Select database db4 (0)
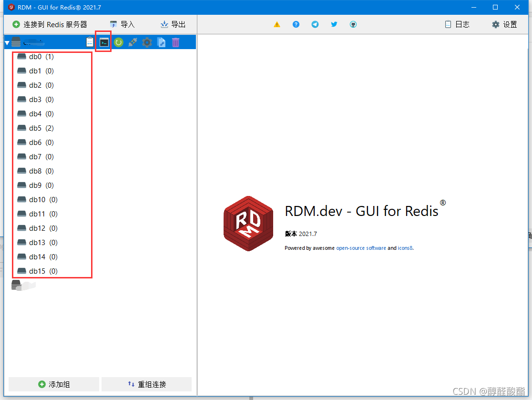532x400 pixels. 35,113
